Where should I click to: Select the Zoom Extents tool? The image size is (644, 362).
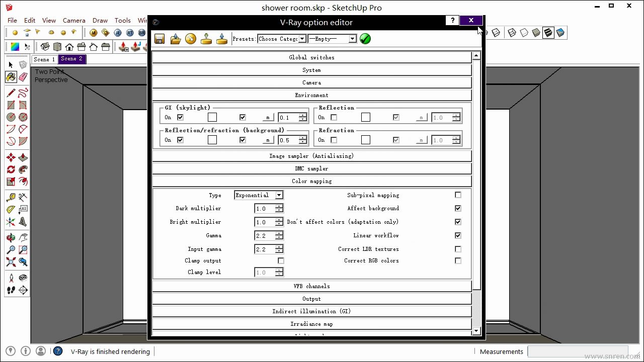click(11, 261)
